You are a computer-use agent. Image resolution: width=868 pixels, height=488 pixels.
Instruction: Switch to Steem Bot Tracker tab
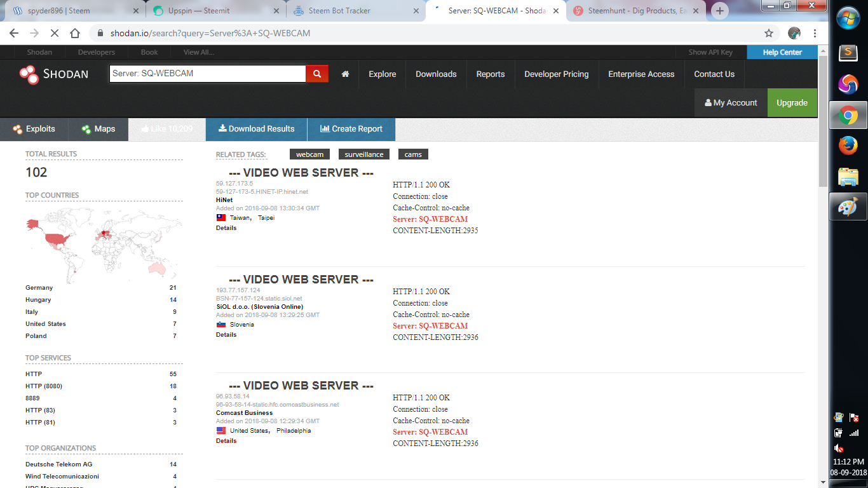tap(356, 11)
